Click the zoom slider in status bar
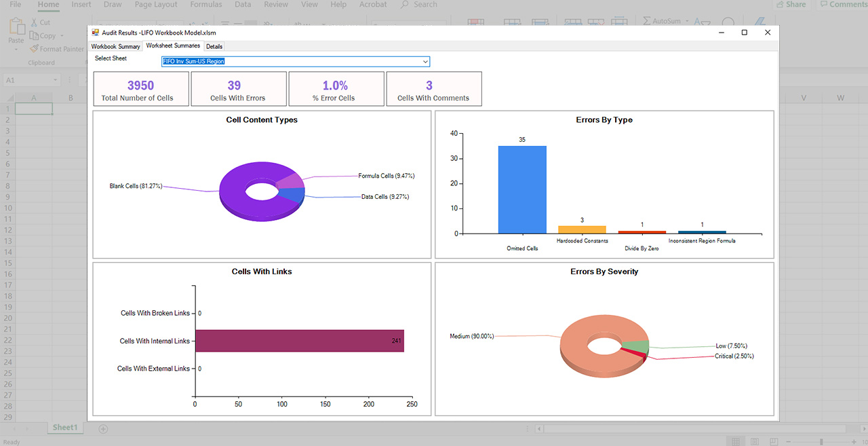Image resolution: width=868 pixels, height=446 pixels. [821, 442]
